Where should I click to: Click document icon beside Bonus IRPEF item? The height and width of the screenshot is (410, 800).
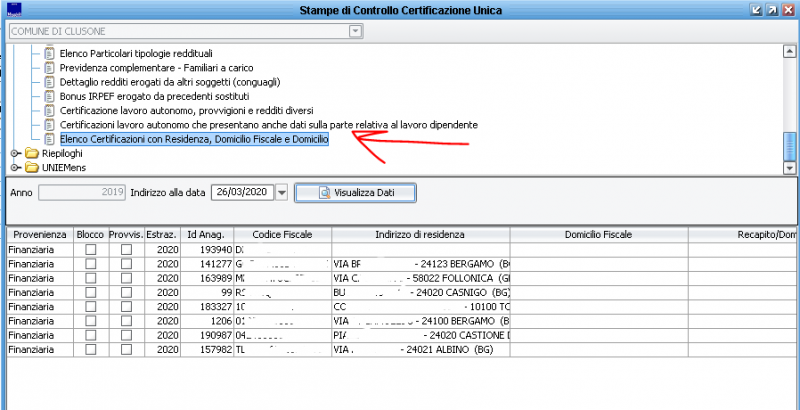[x=50, y=96]
